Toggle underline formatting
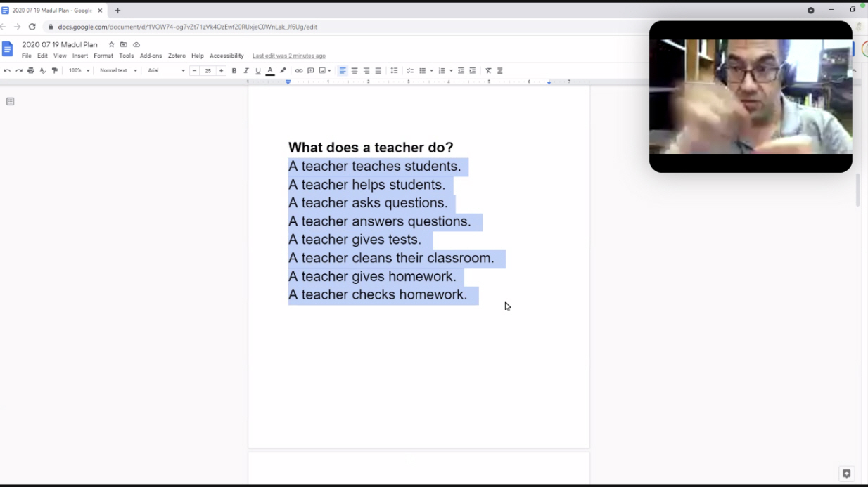Screen dimensions: 868x487 (258, 71)
